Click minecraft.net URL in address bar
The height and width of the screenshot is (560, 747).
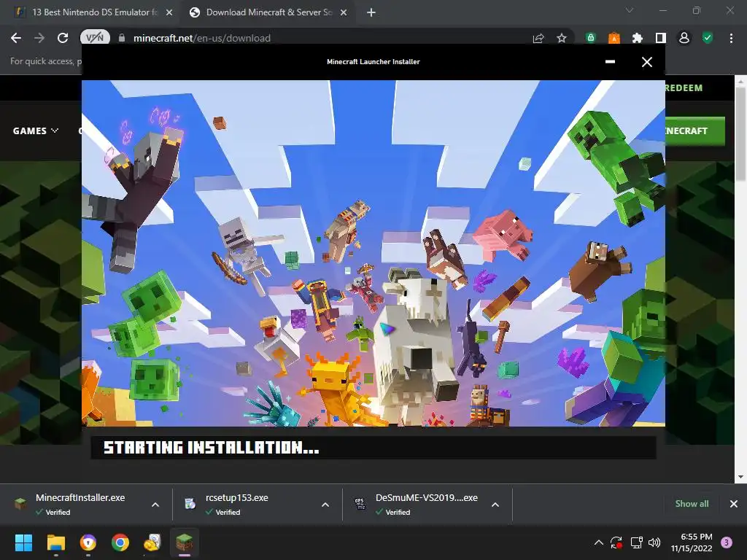[202, 38]
